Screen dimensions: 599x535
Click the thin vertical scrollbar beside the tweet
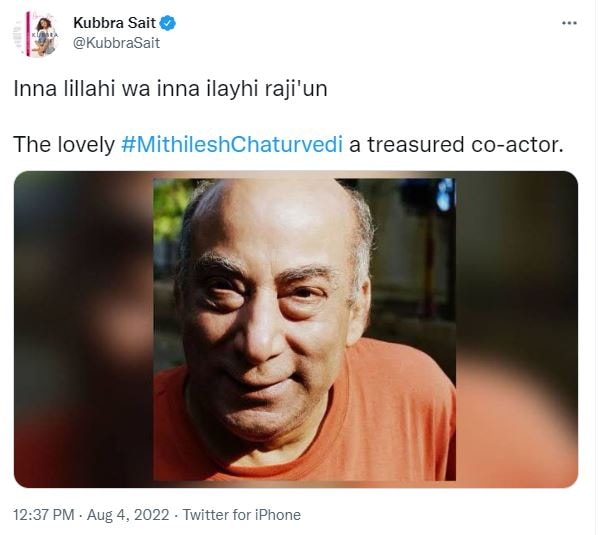pos(596,268)
